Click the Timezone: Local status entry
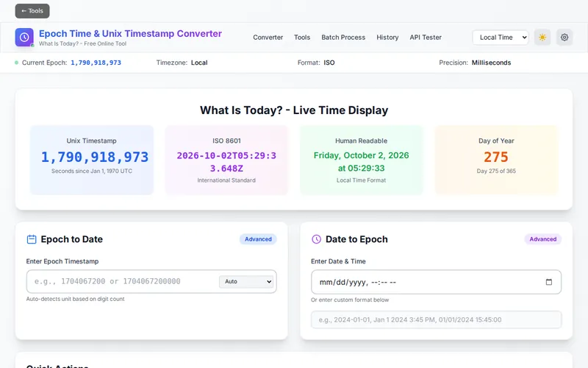 point(182,63)
